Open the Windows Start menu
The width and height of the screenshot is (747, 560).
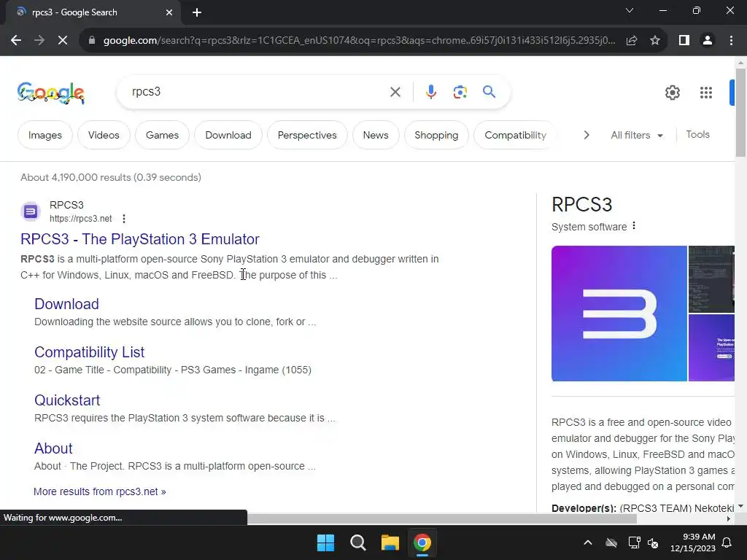(x=326, y=542)
